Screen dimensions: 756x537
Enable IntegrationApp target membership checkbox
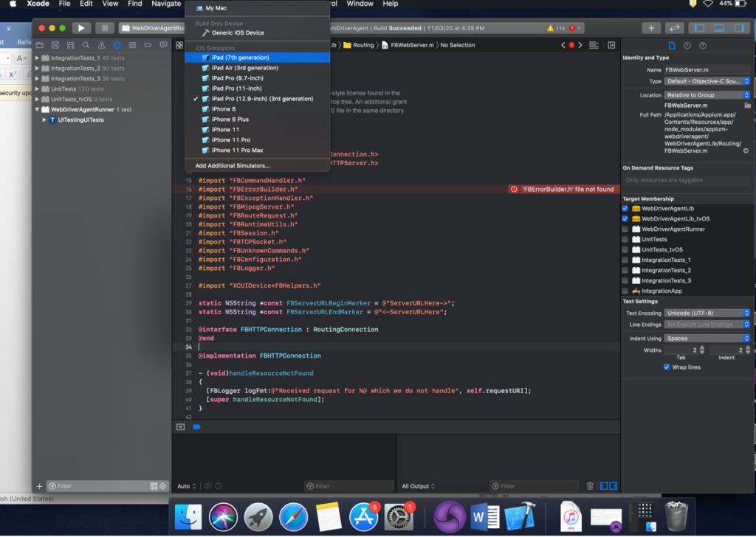click(x=625, y=291)
